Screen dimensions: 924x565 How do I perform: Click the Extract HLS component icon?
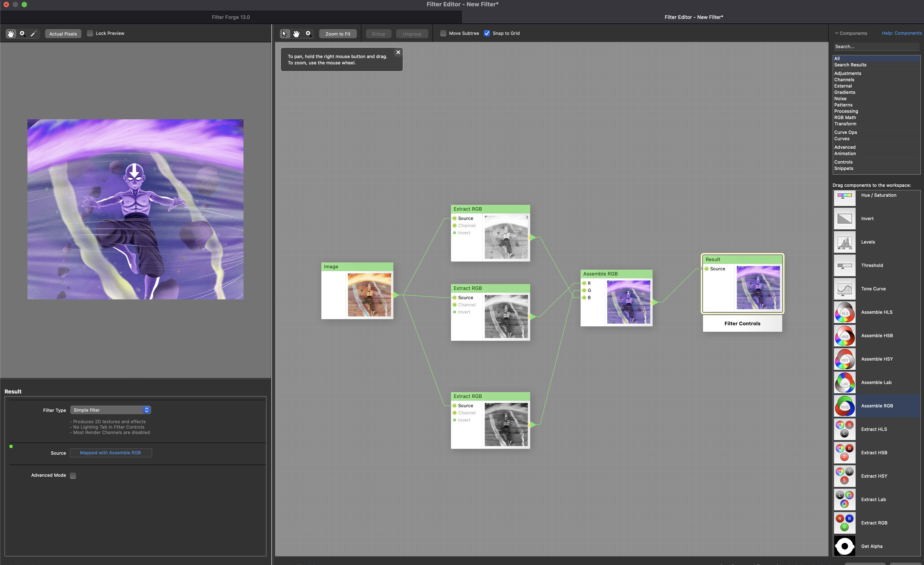[845, 429]
